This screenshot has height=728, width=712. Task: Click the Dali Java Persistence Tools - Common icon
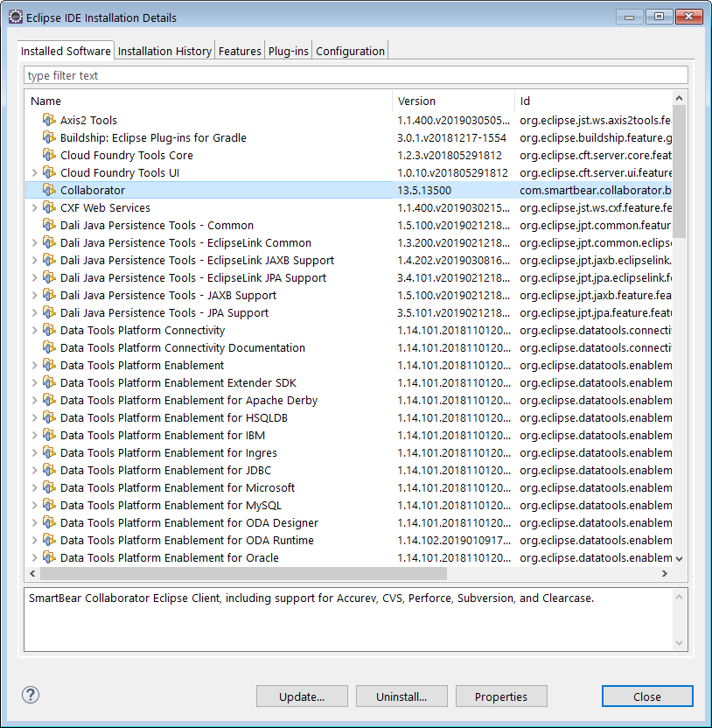(x=49, y=225)
